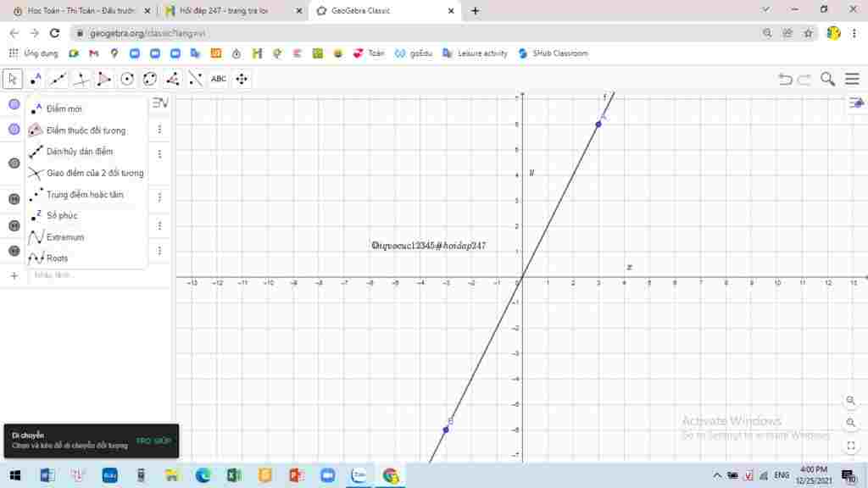Select the Angle measurement tool

(173, 79)
